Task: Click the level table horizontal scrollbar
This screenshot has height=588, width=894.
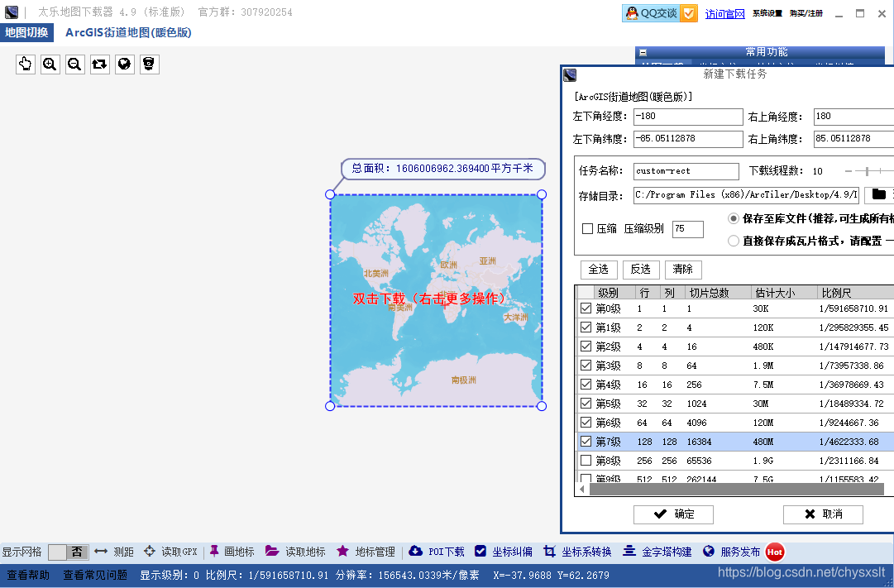Action: (x=737, y=490)
